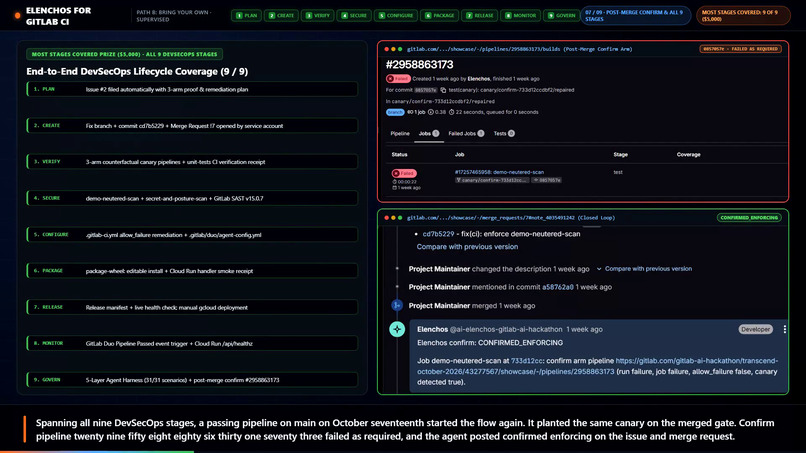This screenshot has height=453, width=806.
Task: Click the test stage cell in job row
Action: (x=618, y=172)
